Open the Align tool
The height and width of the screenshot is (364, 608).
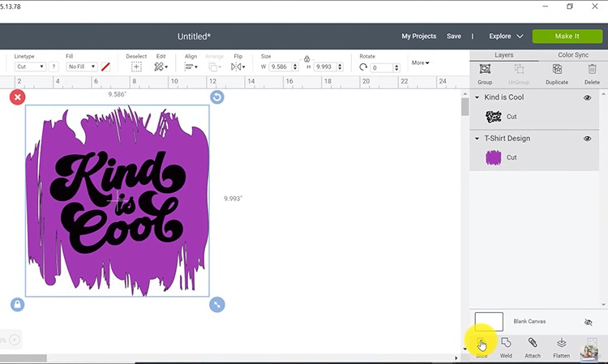pyautogui.click(x=191, y=66)
